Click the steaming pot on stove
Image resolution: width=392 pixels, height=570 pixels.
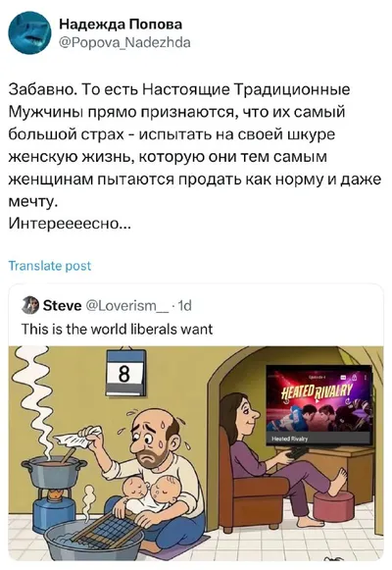(54, 471)
